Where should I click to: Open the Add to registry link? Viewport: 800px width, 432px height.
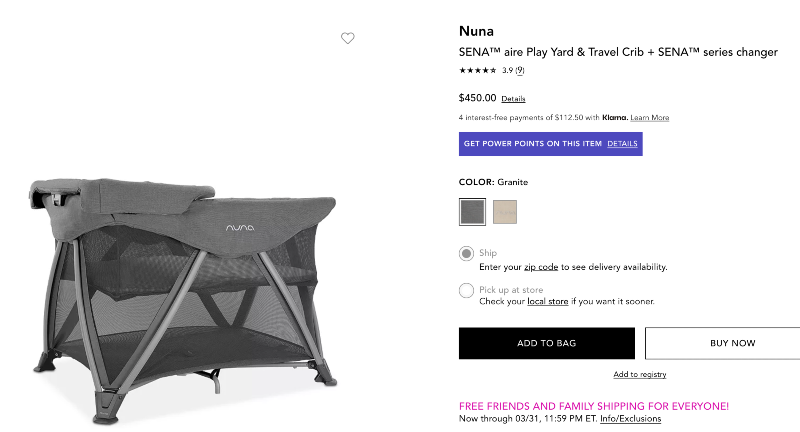[x=639, y=374]
